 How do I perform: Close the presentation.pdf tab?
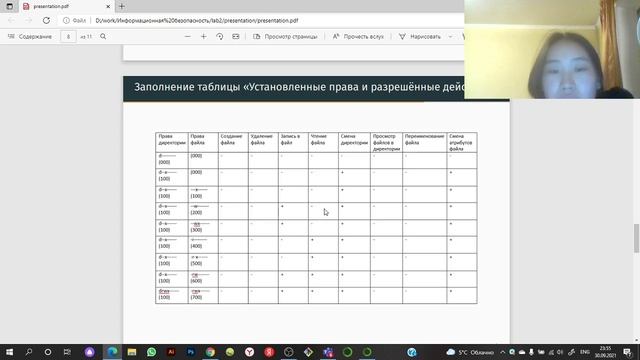108,7
